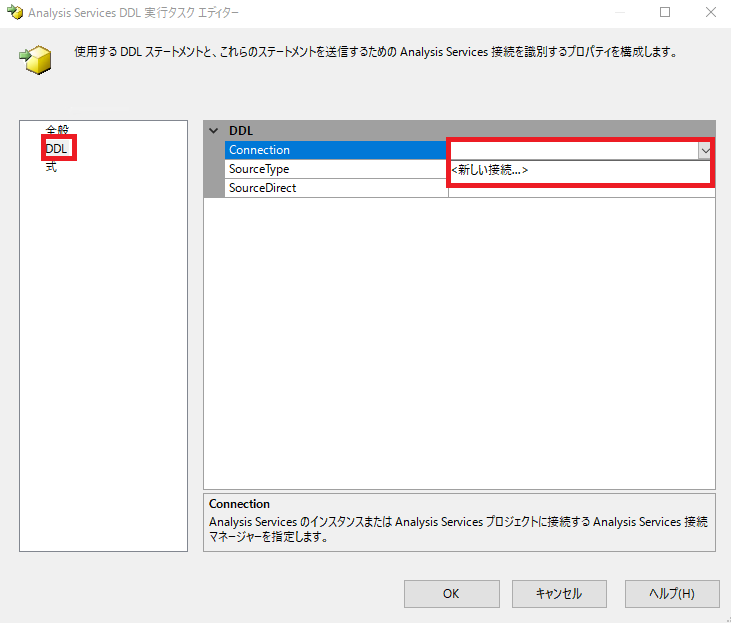Select the 全般 page in the left list
The image size is (731, 623).
[57, 130]
